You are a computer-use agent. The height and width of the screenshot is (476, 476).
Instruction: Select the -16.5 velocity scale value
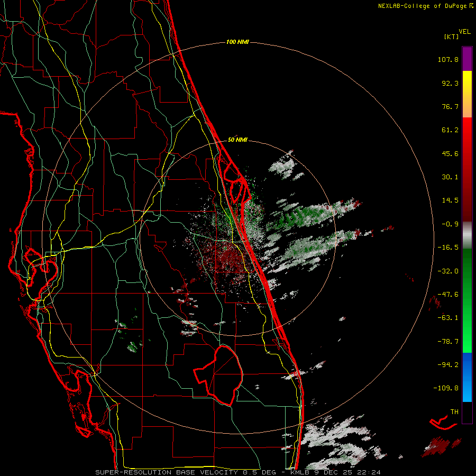448,248
